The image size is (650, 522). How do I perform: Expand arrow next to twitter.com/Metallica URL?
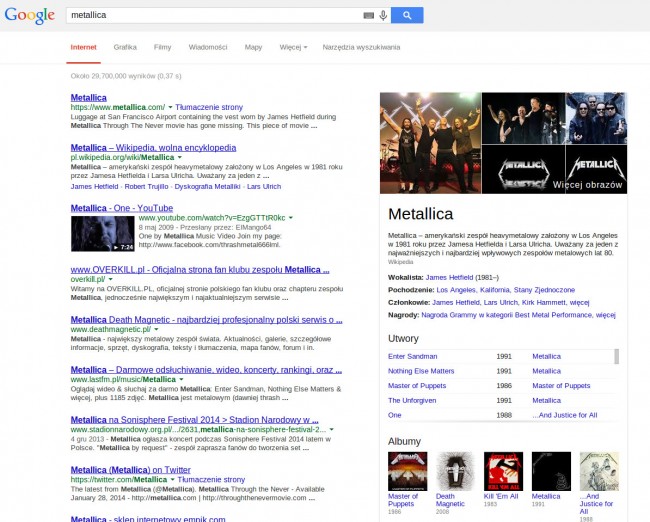172,480
